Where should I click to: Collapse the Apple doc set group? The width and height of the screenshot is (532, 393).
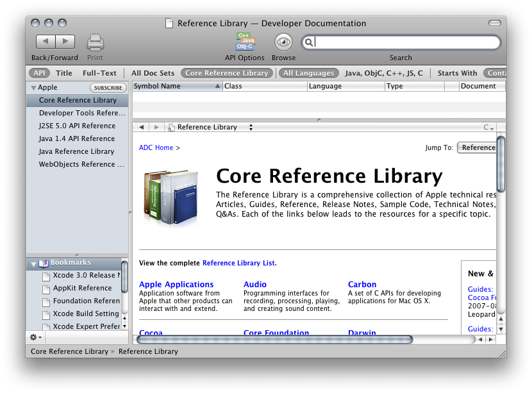coord(33,88)
